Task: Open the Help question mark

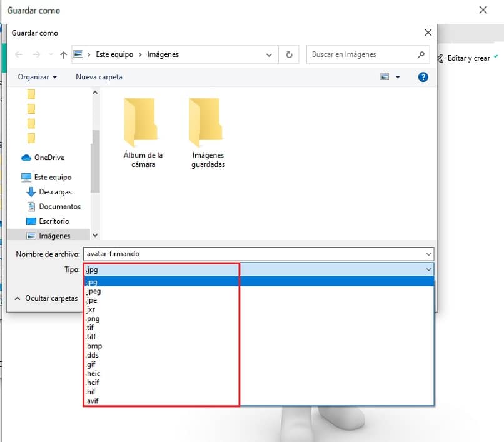Action: (x=423, y=77)
